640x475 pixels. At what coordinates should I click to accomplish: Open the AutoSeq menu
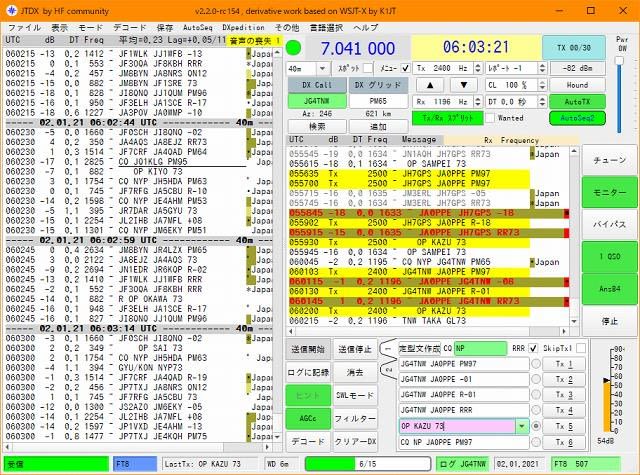tap(198, 27)
